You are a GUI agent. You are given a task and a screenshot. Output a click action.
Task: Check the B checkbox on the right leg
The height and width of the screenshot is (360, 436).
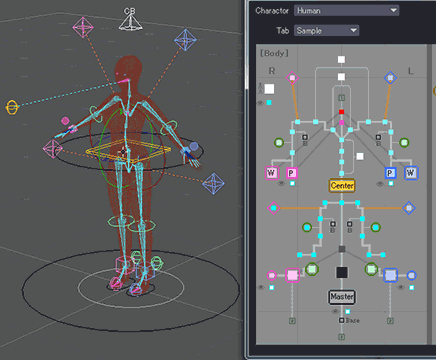tap(333, 224)
